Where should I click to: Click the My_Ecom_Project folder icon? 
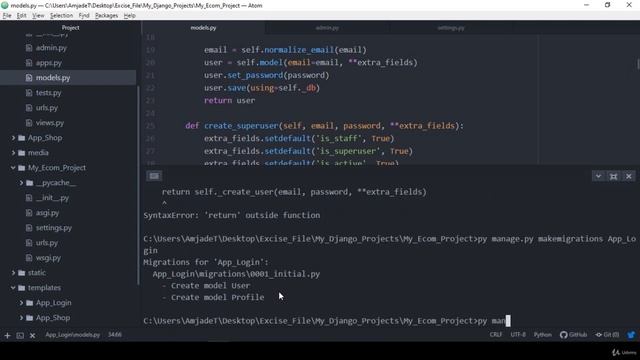click(22, 168)
